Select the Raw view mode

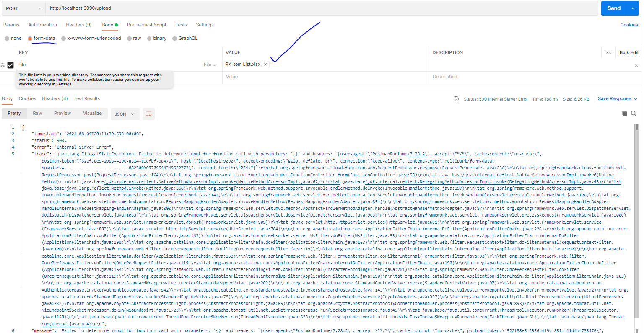(x=37, y=114)
